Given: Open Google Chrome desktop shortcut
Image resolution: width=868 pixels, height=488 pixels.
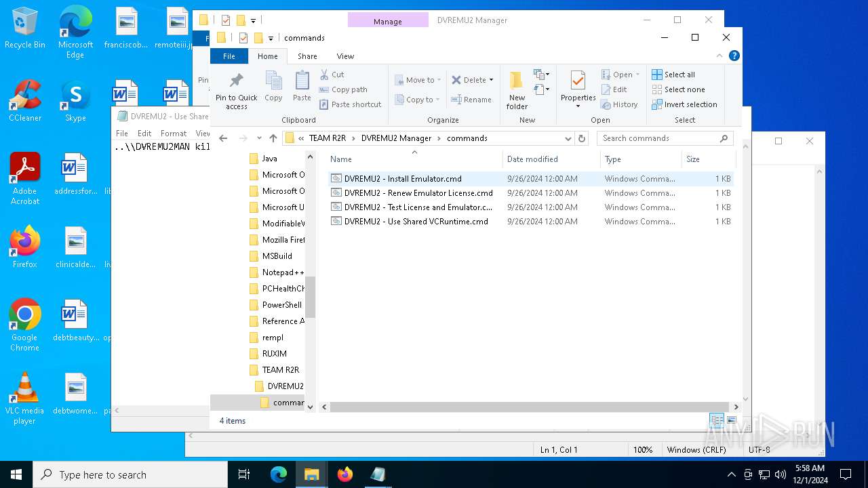Looking at the screenshot, I should click(25, 325).
